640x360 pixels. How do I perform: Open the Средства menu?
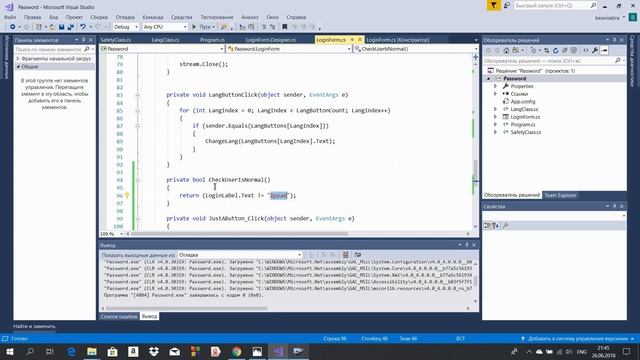pos(182,17)
